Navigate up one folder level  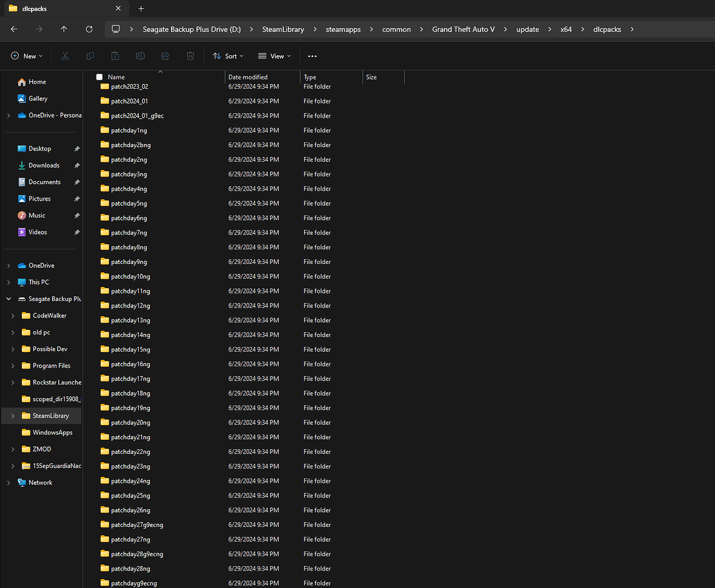coord(64,29)
